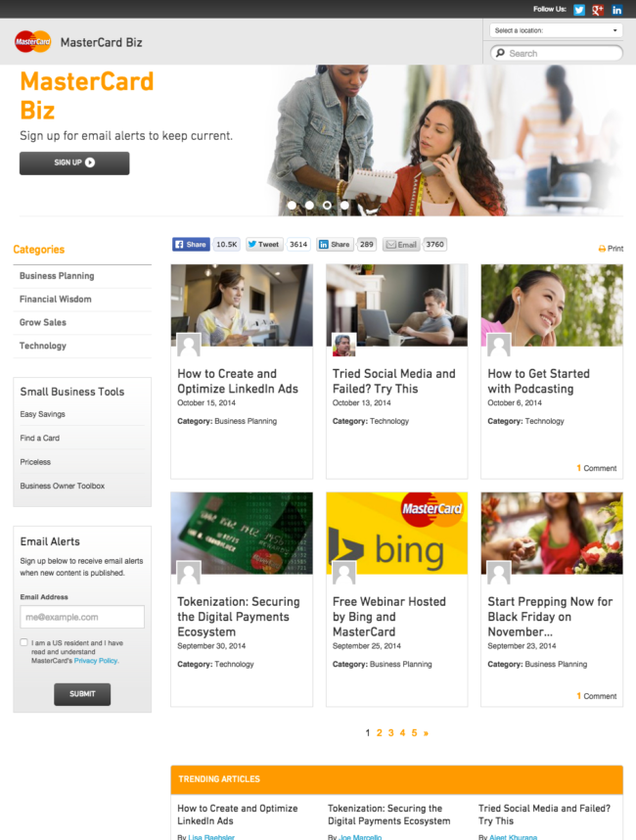Open trending 'Tried Social Media and Failed?' article
This screenshot has height=840, width=636.
click(x=544, y=815)
